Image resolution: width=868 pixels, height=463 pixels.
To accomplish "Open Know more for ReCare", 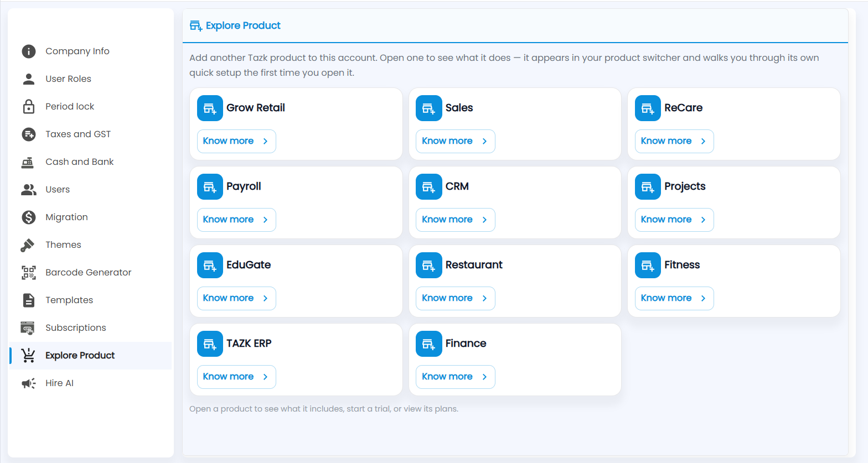I will (x=674, y=141).
